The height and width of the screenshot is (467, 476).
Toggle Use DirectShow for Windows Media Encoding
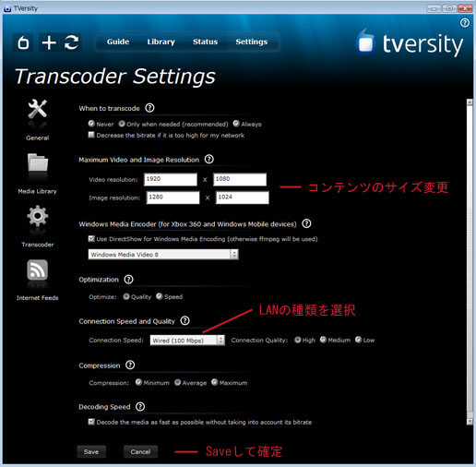pos(91,238)
